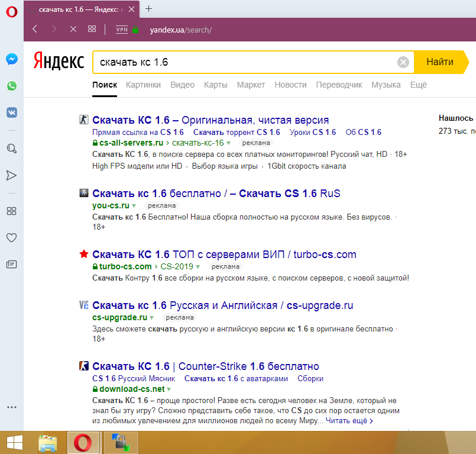Go forward using the toolbar arrow
This screenshot has height=454, width=476.
click(54, 29)
